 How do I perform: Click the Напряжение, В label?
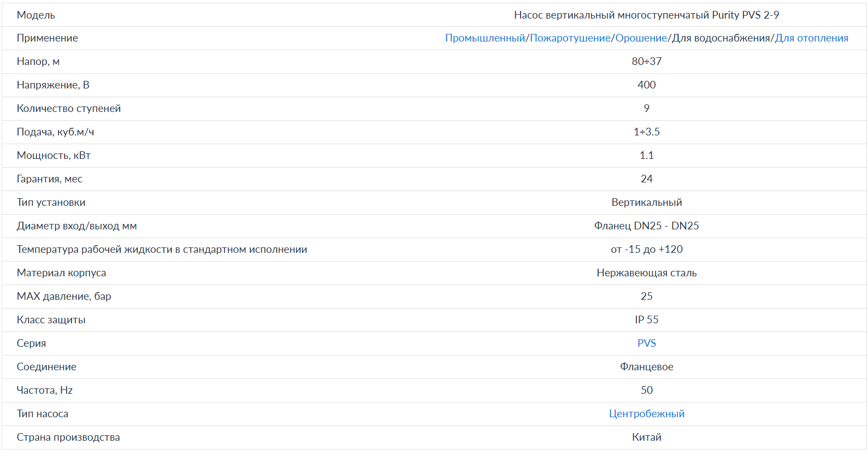[x=53, y=85]
